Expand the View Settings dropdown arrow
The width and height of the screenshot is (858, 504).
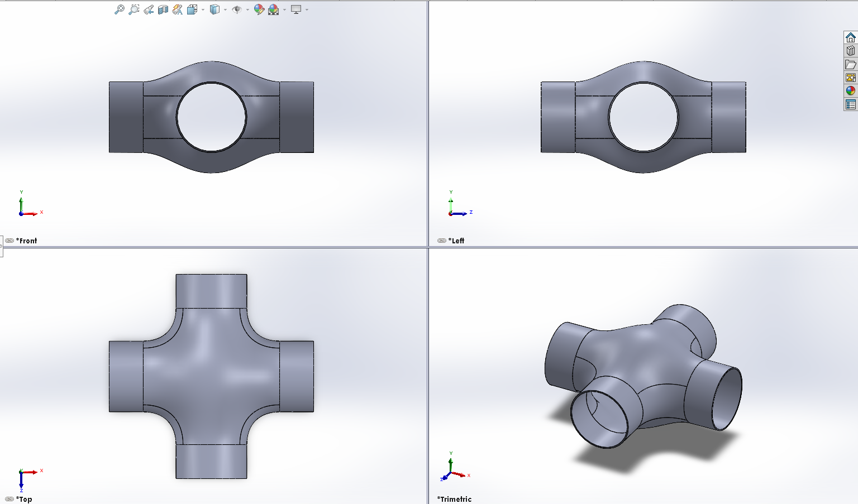pyautogui.click(x=307, y=9)
